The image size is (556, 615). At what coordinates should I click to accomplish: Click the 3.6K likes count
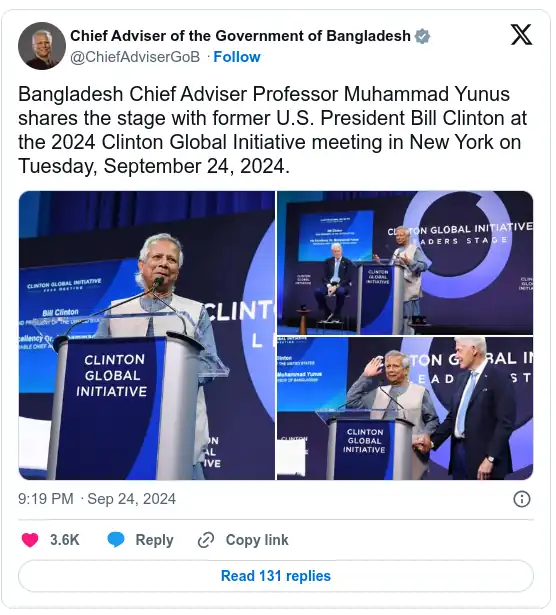(65, 540)
